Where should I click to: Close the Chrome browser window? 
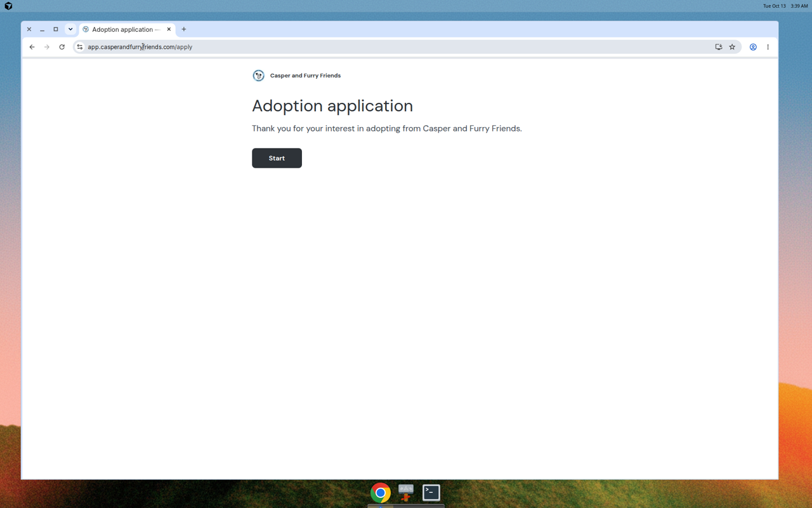(29, 29)
